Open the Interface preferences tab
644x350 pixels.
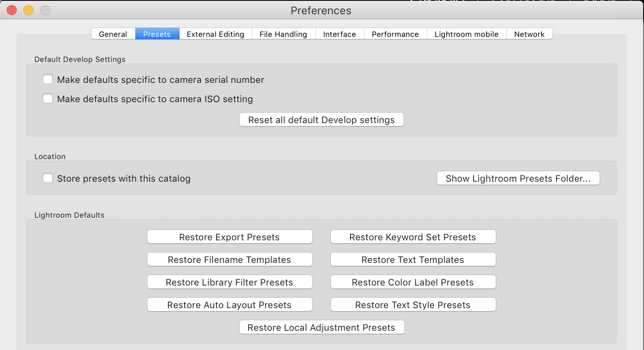coord(340,34)
